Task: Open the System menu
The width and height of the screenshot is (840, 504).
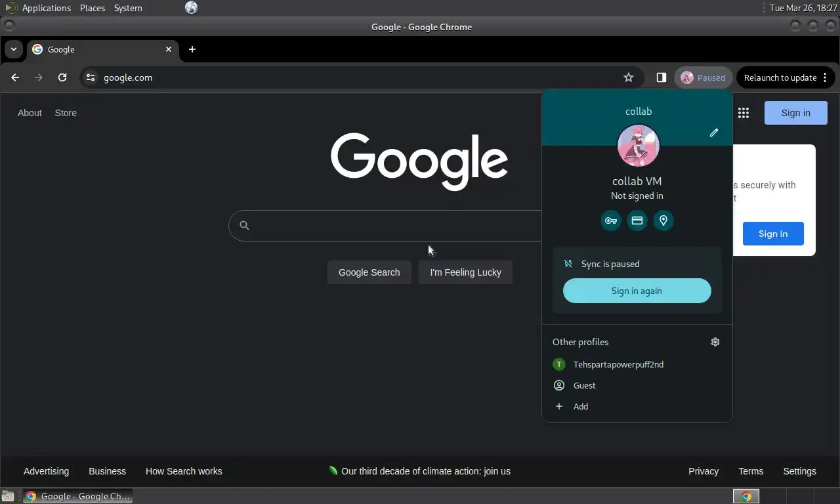Action: 128,8
